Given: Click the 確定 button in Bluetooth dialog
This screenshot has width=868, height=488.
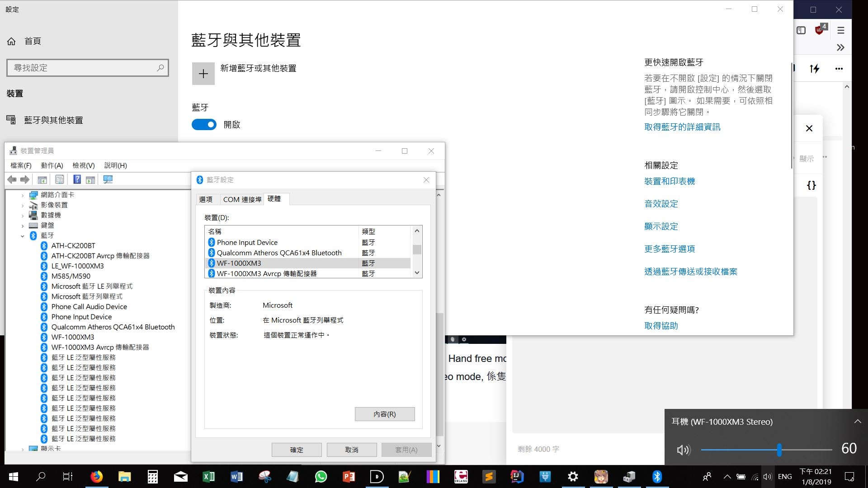Looking at the screenshot, I should [x=297, y=450].
